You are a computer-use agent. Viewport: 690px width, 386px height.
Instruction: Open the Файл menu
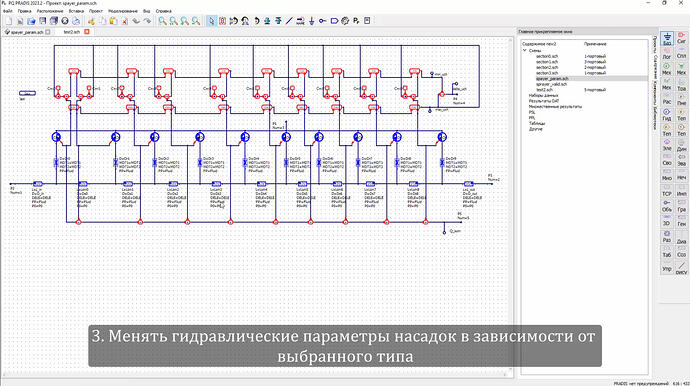(x=7, y=11)
